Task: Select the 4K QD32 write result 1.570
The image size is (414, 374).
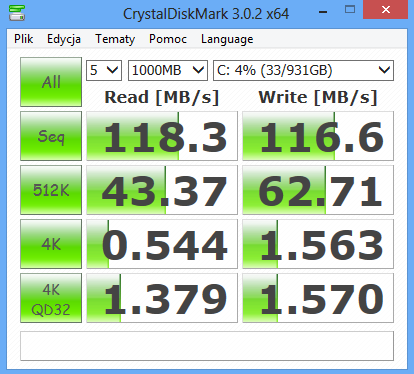Action: coord(318,298)
